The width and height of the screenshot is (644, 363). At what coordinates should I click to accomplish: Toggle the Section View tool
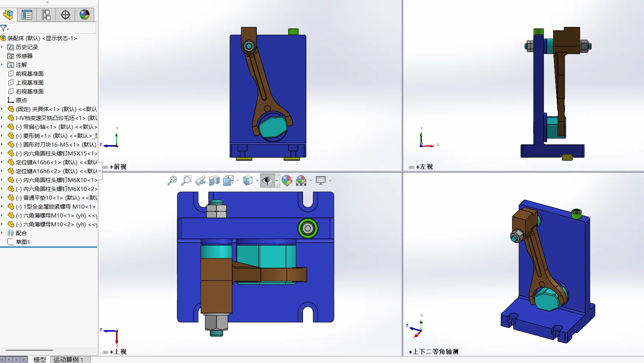pos(214,180)
